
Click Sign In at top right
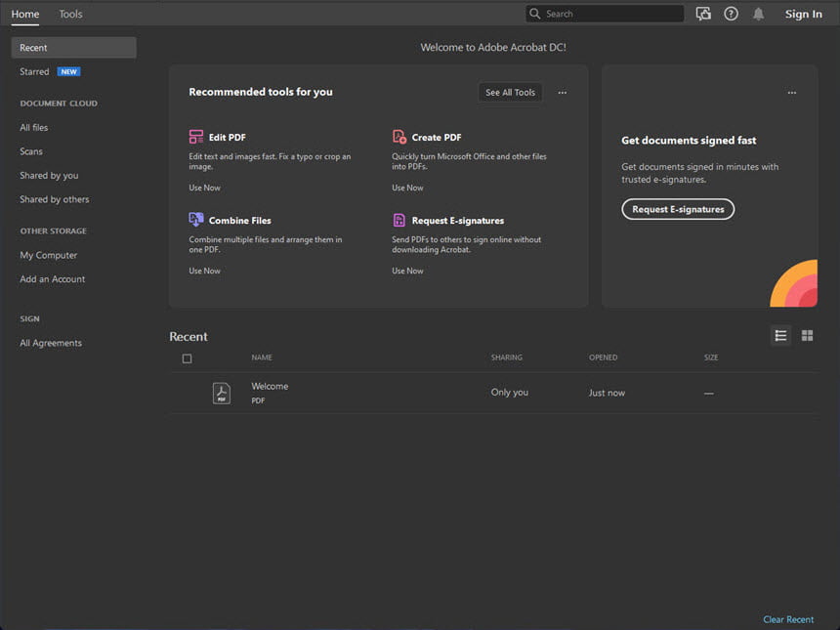tap(803, 14)
